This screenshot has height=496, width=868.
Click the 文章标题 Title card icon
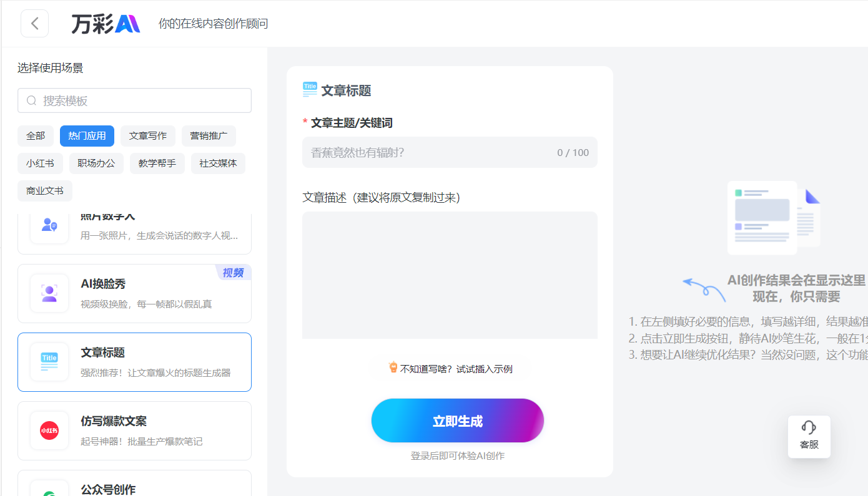[49, 362]
